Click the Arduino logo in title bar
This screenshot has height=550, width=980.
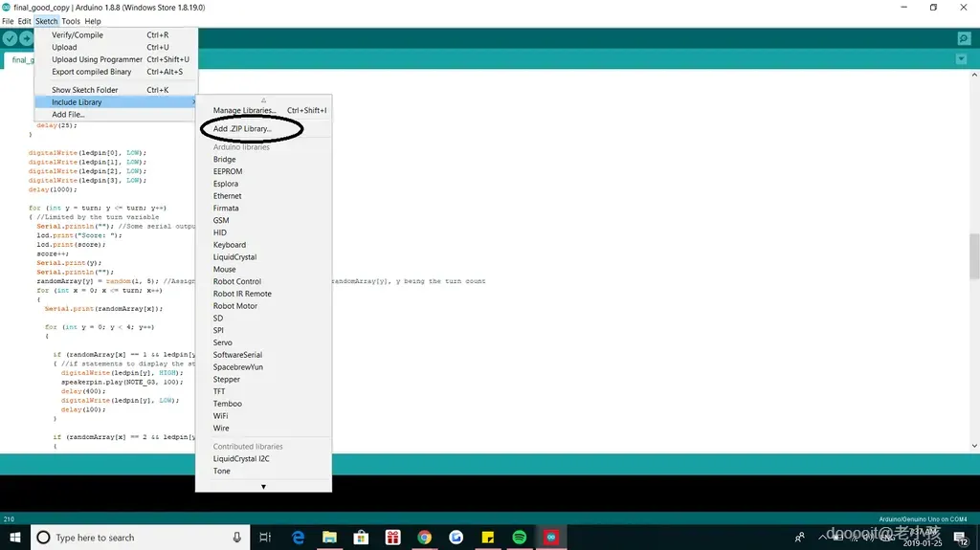click(x=7, y=8)
